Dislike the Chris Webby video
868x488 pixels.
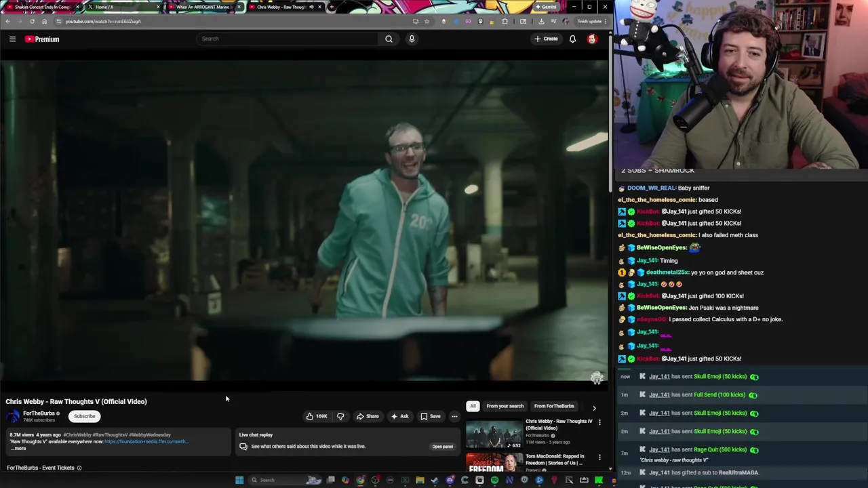click(340, 416)
